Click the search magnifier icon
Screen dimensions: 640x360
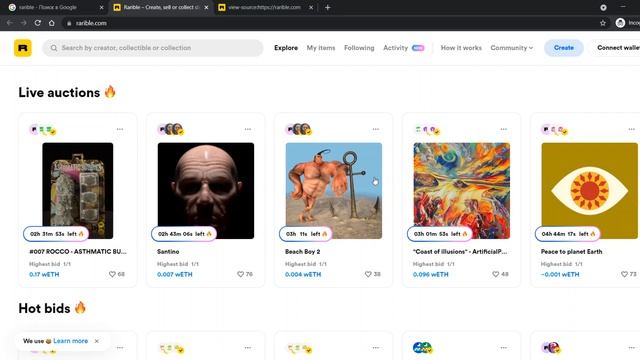tap(54, 48)
